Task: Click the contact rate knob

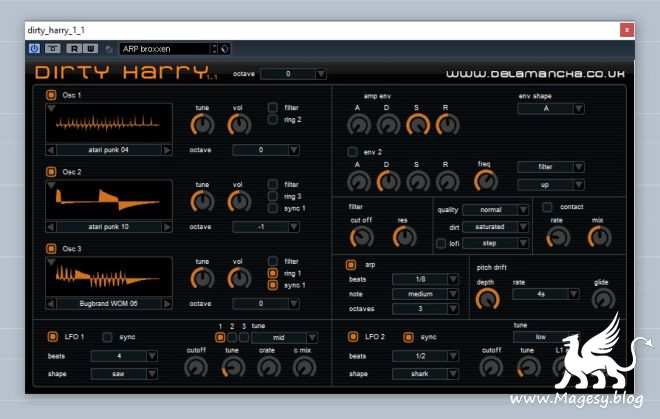Action: click(x=559, y=238)
